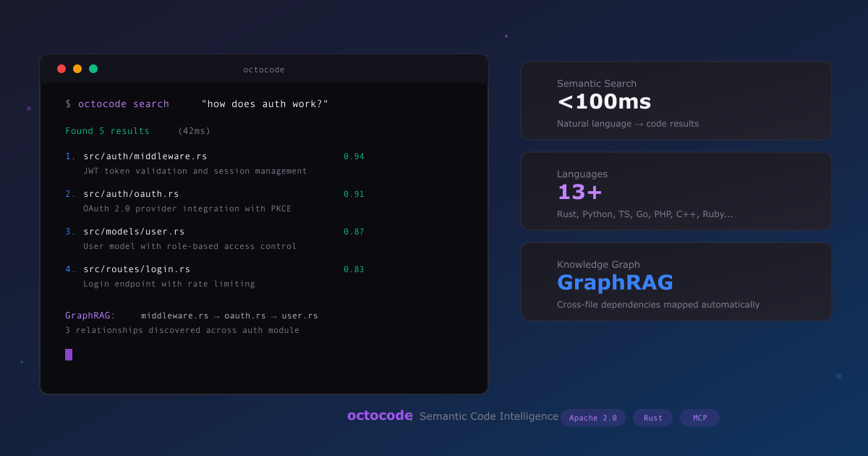Click the octocode logo at the bottom
The image size is (868, 456).
point(379,416)
